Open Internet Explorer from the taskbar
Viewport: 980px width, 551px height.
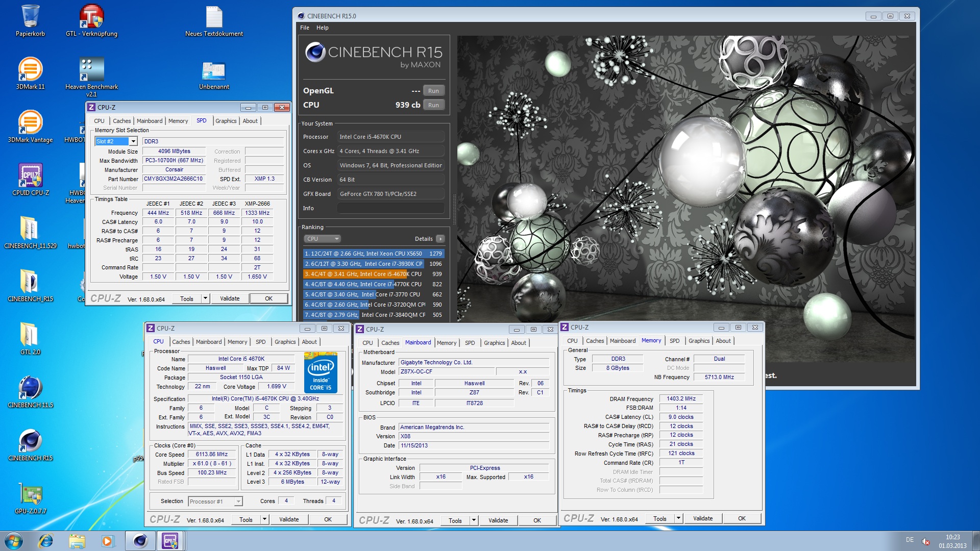pyautogui.click(x=46, y=541)
